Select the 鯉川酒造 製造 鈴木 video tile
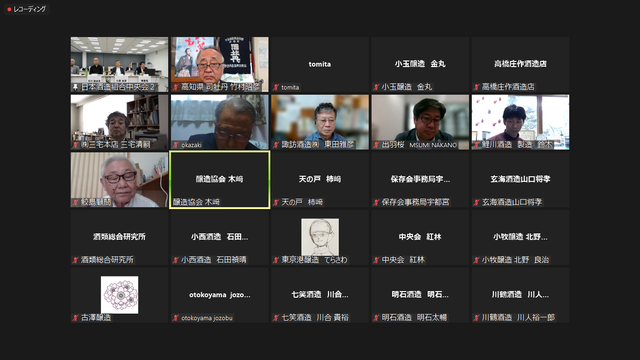This screenshot has width=640, height=360. tap(520, 122)
